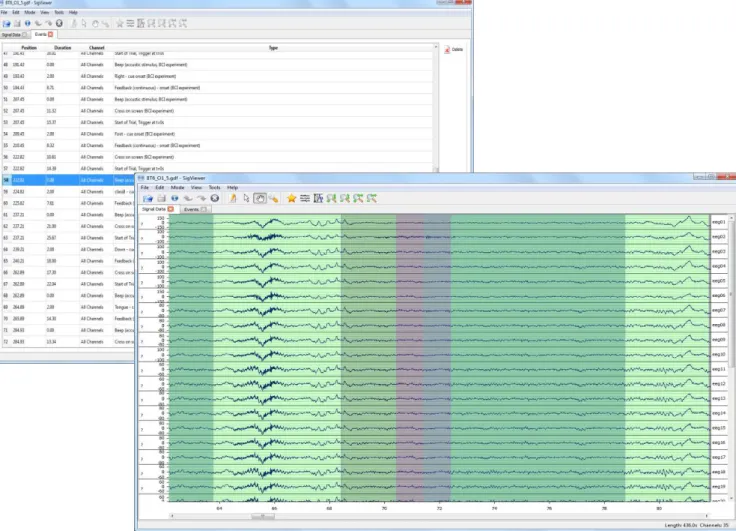Image resolution: width=736 pixels, height=531 pixels.
Task: Click the last green zoom icon in front toolbar
Action: 372,199
